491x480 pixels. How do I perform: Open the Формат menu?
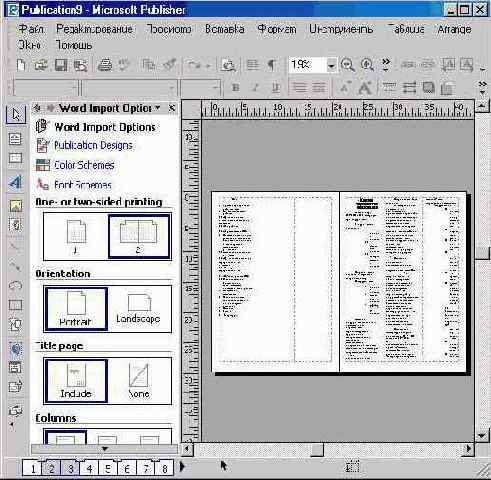pyautogui.click(x=277, y=29)
